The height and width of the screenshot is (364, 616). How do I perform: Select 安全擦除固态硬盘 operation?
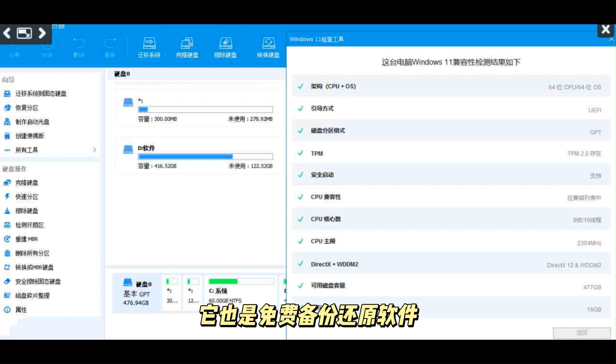38,282
